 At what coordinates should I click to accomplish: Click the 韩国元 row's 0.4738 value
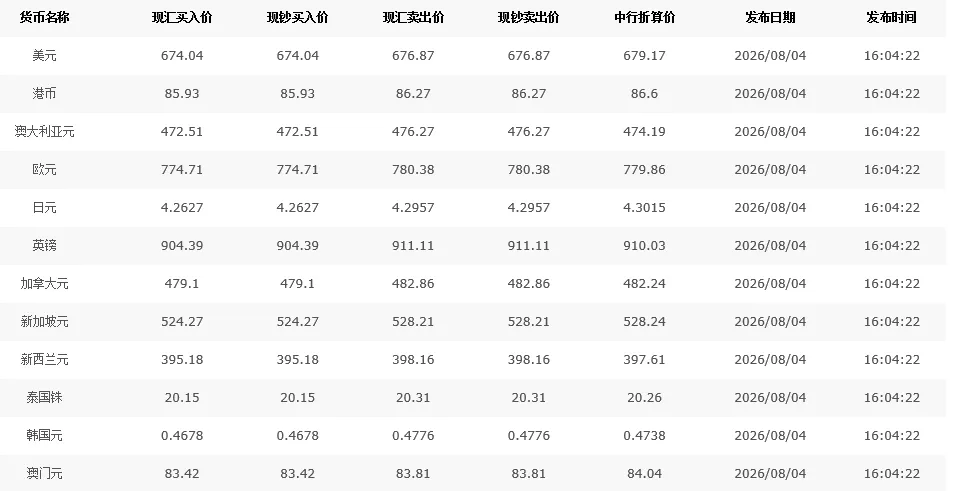coord(644,436)
